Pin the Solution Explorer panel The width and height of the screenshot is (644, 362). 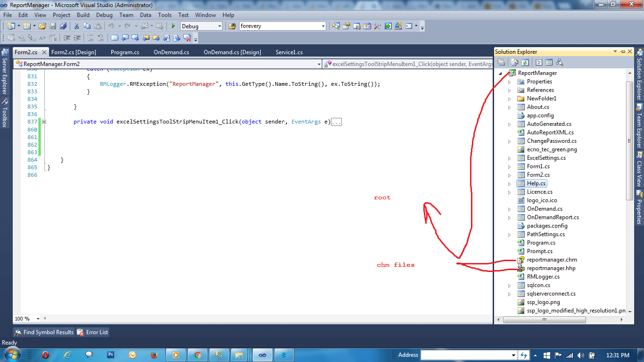point(624,52)
